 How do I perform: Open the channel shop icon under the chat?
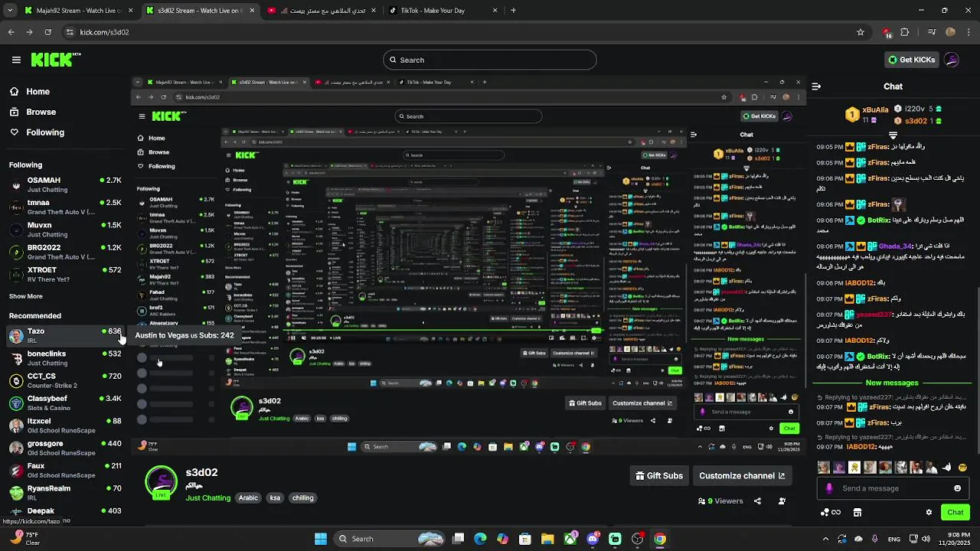point(857,512)
